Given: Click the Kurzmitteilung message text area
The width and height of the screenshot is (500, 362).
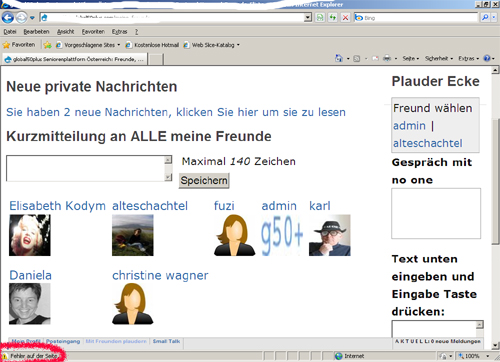Looking at the screenshot, I should [x=86, y=168].
